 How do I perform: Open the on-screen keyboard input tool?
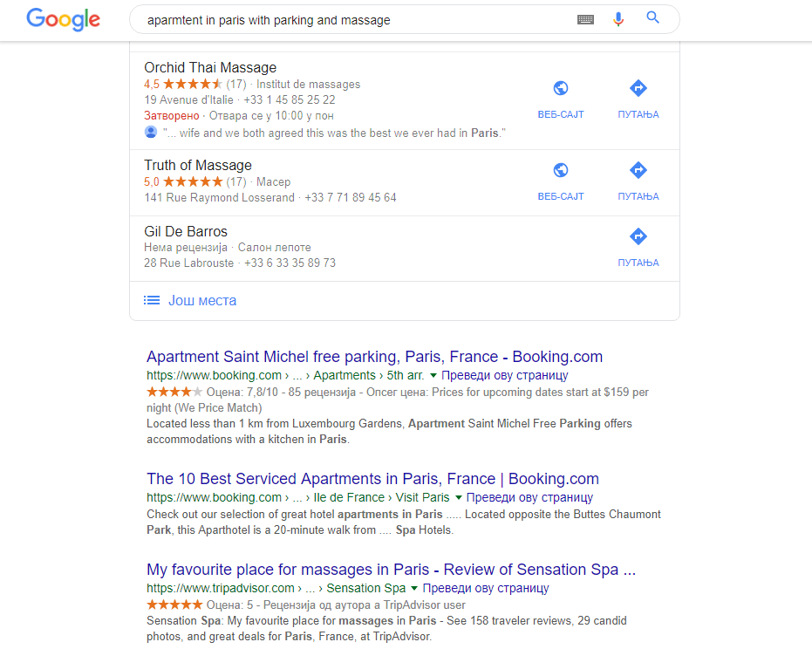coord(585,19)
